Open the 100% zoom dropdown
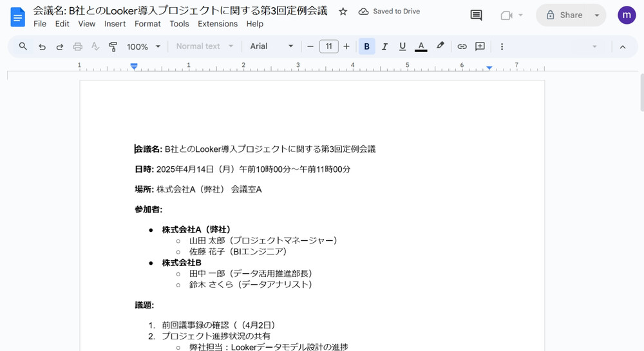Image resolution: width=644 pixels, height=351 pixels. point(144,46)
